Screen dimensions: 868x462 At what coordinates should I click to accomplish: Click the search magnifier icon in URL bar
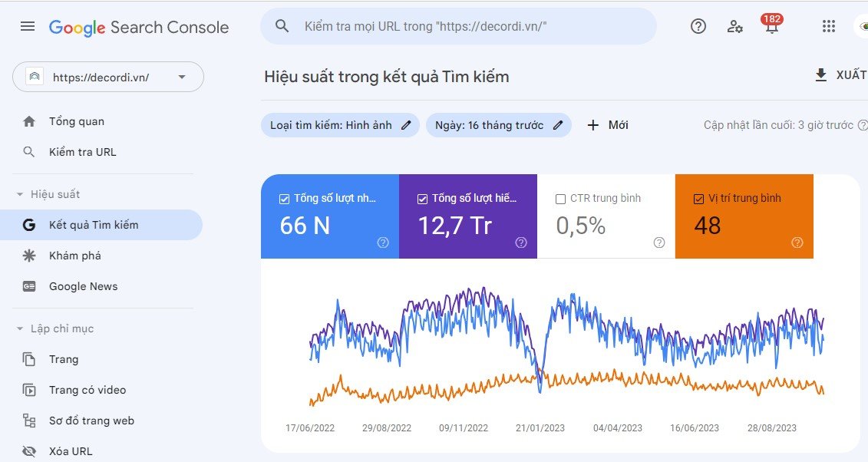[282, 26]
